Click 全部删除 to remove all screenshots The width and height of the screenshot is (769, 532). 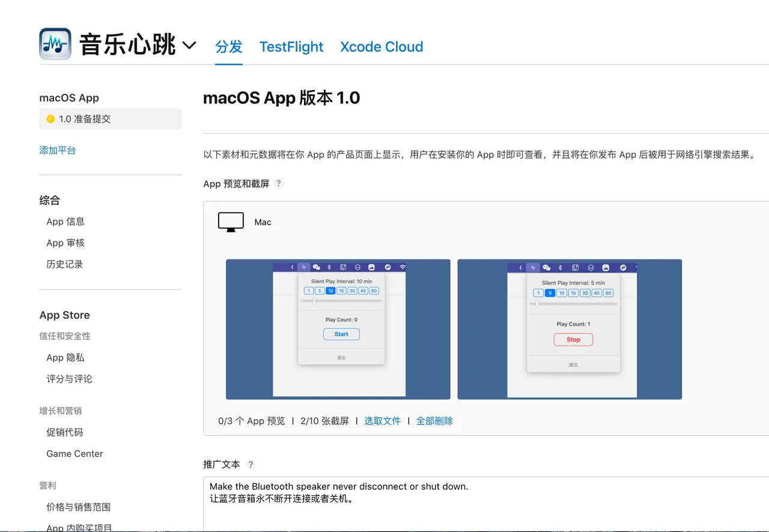point(434,420)
